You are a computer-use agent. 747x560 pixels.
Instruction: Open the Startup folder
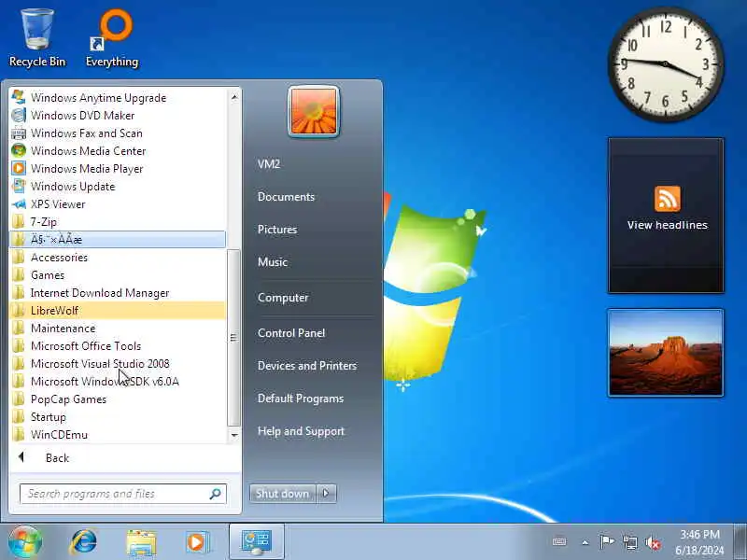pos(118,416)
